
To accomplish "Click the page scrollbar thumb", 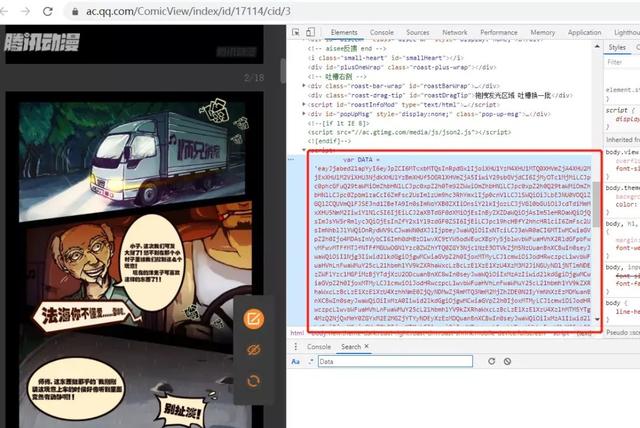I will click(x=283, y=70).
